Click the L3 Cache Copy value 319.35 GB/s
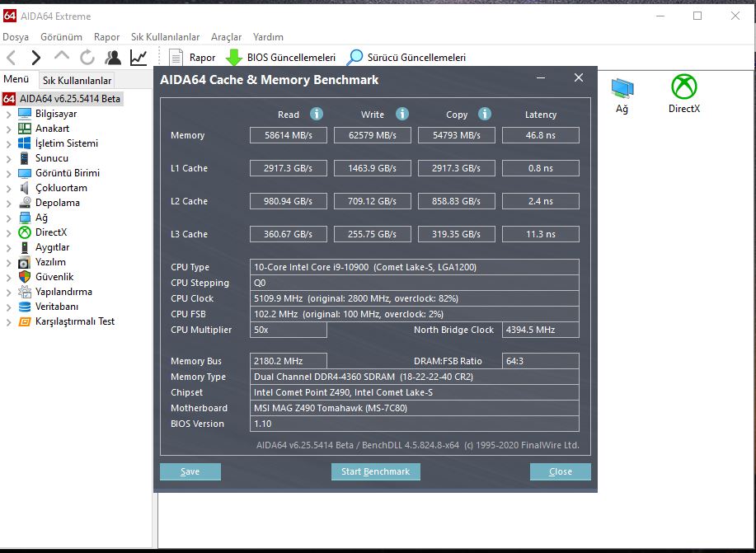Screen dimensions: 756x553 [456, 234]
